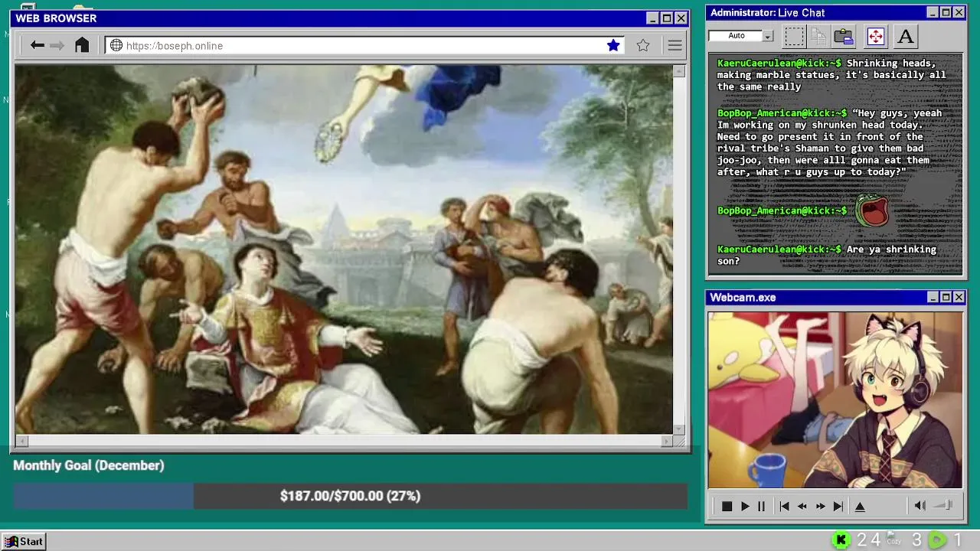Maximize the WEB BROWSER window
The width and height of the screenshot is (980, 551).
[667, 18]
